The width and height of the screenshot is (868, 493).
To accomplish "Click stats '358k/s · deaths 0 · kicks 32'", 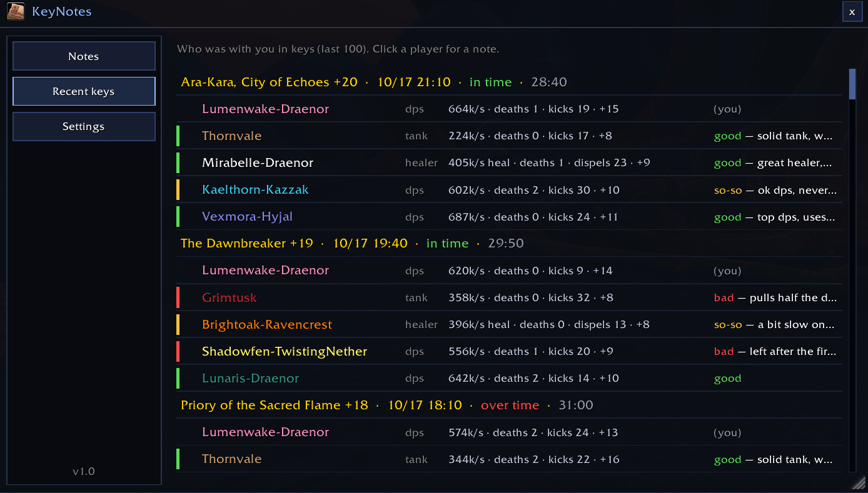I will click(519, 297).
